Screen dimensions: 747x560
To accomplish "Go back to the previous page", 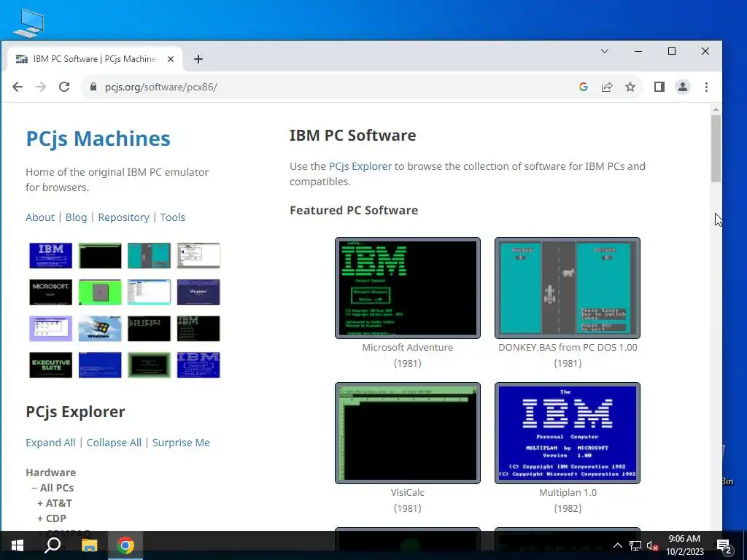I will 18,87.
